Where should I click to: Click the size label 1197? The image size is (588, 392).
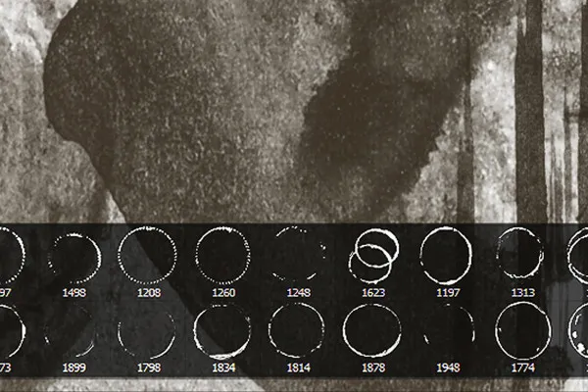pyautogui.click(x=448, y=293)
